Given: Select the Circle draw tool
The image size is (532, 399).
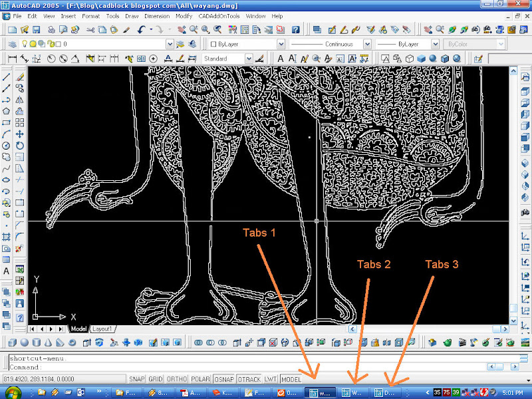Looking at the screenshot, I should 6,146.
